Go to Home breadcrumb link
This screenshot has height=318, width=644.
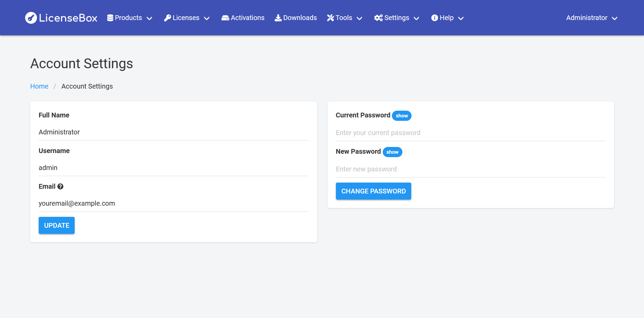pos(39,87)
